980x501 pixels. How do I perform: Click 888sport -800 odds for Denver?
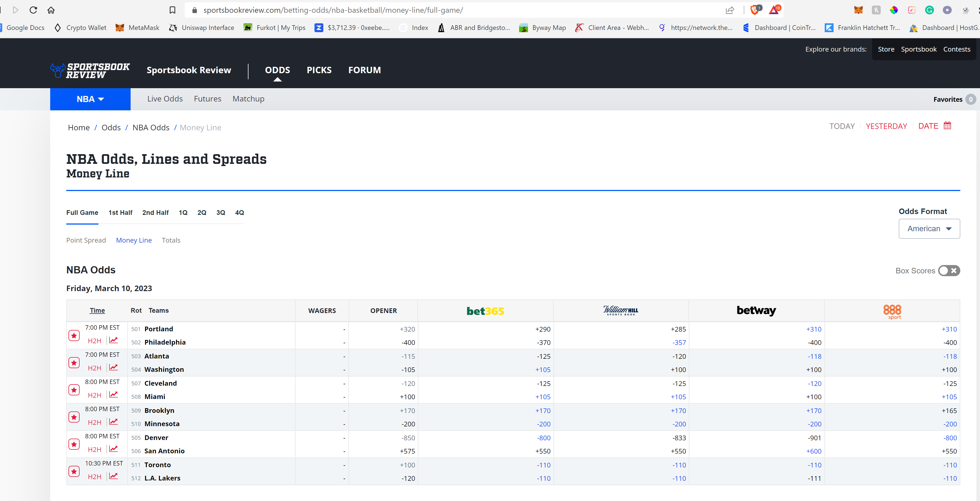click(x=949, y=438)
